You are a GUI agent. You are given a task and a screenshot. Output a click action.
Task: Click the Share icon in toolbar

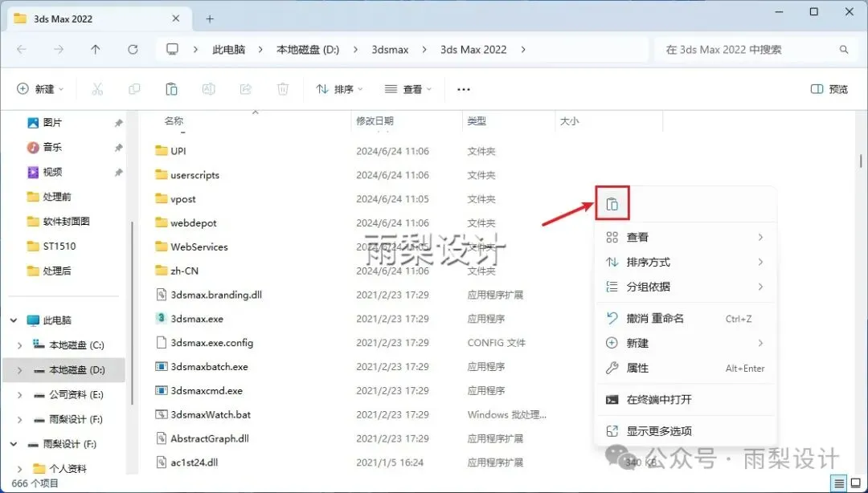[246, 89]
